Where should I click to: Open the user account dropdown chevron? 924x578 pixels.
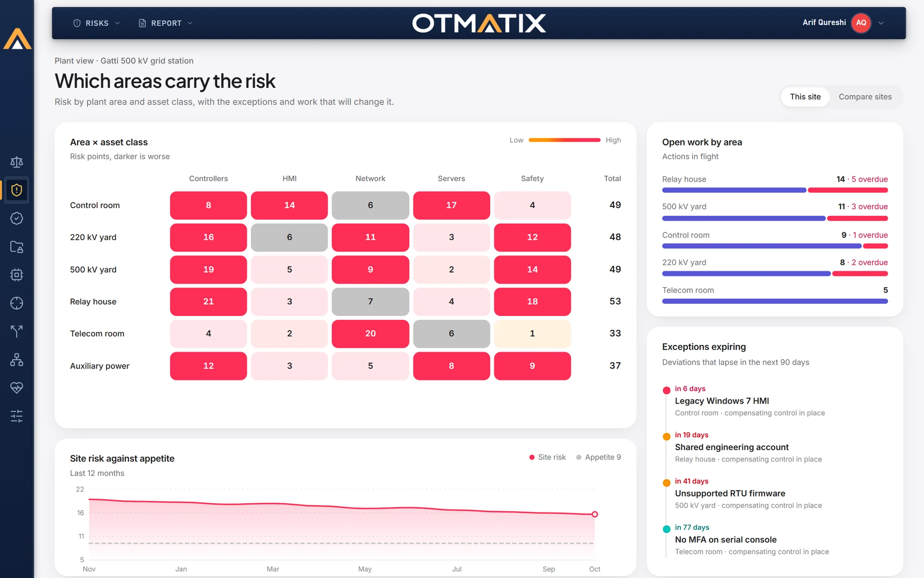point(881,23)
